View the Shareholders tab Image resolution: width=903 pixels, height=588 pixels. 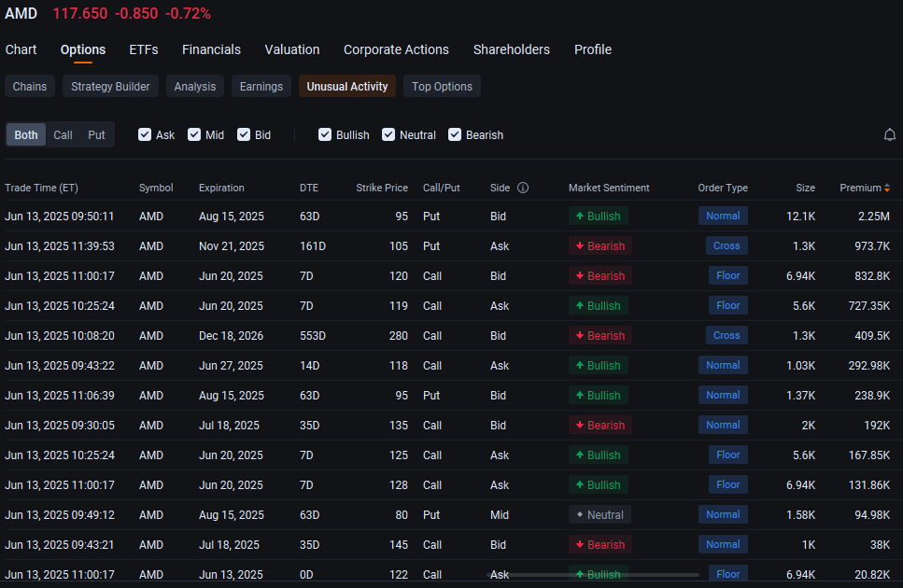tap(512, 49)
